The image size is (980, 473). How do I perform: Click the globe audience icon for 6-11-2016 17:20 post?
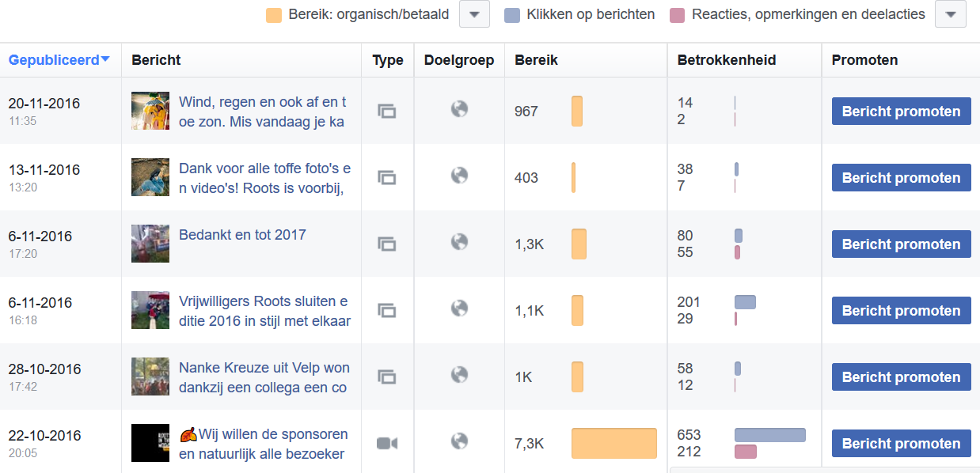[459, 242]
